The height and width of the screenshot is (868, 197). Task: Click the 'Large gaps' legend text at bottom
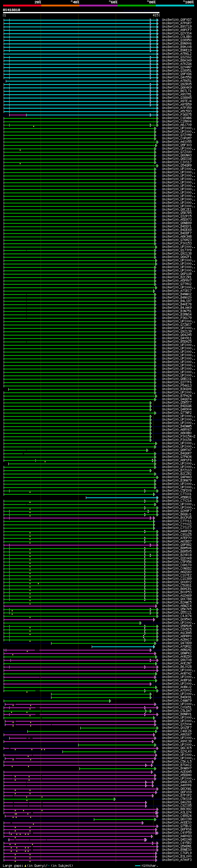13,865
